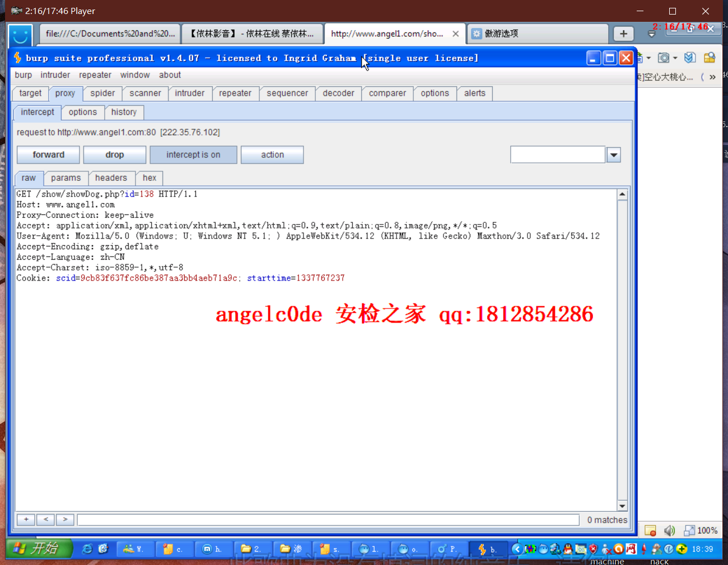Close the angel1.com browser tab
The image size is (728, 565).
[x=456, y=34]
